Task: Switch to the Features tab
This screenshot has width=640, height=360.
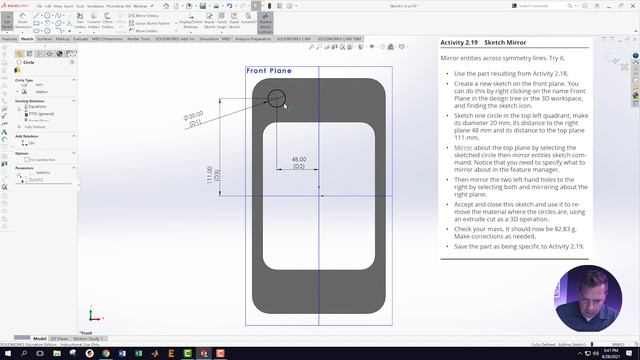Action: coord(9,39)
